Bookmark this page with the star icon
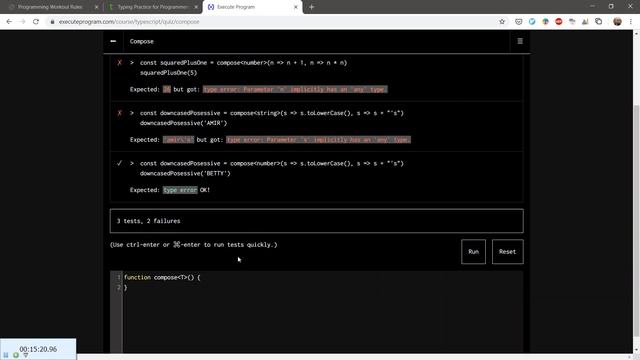 (x=502, y=22)
